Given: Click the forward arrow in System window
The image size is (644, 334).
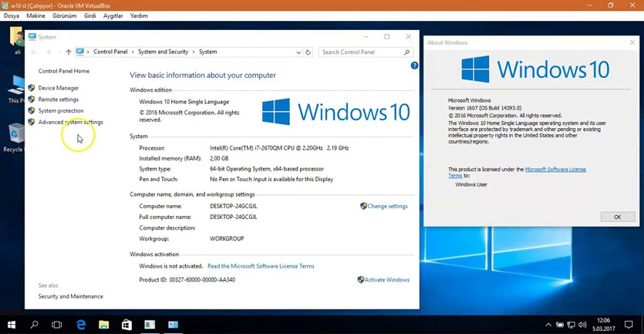Looking at the screenshot, I should [48, 52].
